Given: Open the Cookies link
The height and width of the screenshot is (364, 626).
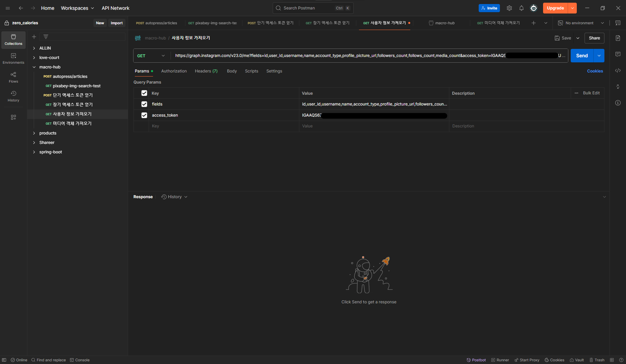Looking at the screenshot, I should 595,71.
